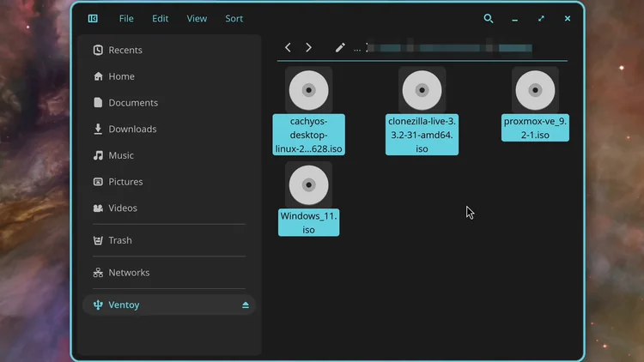Open Trash in sidebar
Screen dimensions: 644x362
[x=169, y=240]
